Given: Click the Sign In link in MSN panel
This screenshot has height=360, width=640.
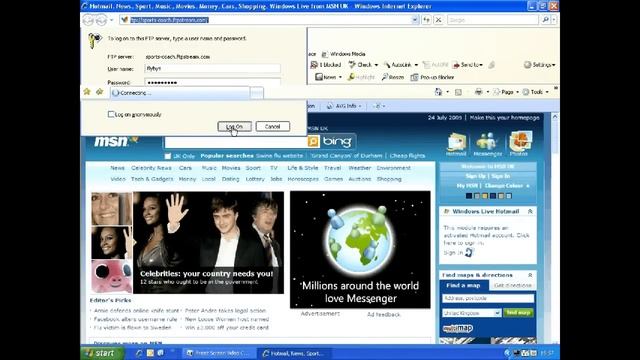Looking at the screenshot, I should point(501,176).
